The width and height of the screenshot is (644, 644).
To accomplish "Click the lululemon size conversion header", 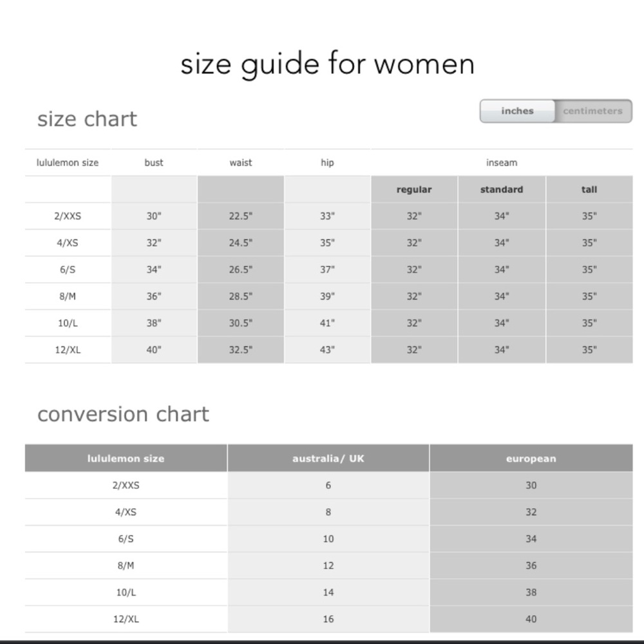I will click(126, 459).
